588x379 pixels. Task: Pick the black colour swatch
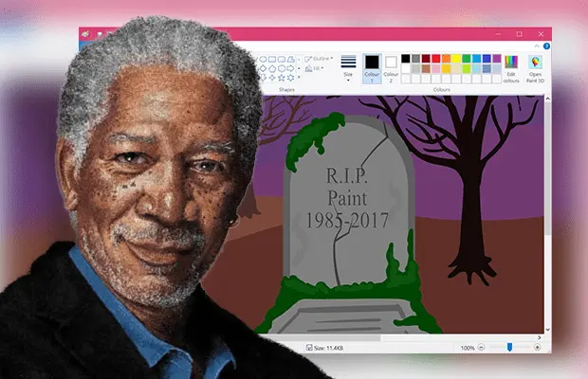click(x=405, y=59)
